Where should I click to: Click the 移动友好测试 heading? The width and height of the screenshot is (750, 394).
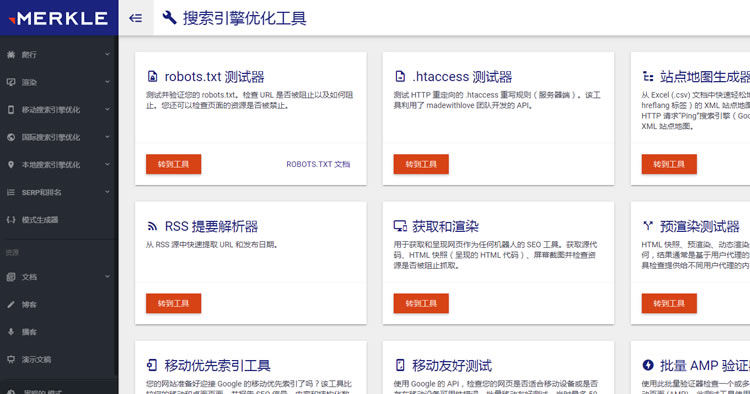452,365
